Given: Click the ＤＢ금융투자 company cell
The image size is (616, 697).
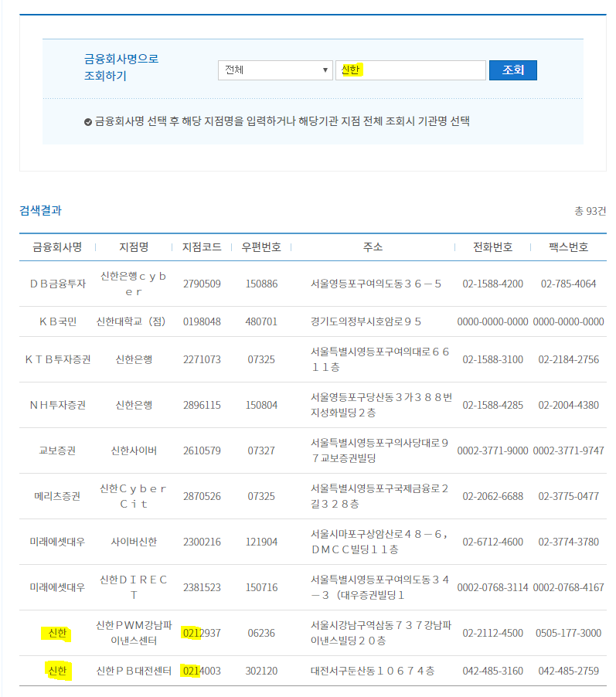Looking at the screenshot, I should (x=57, y=284).
